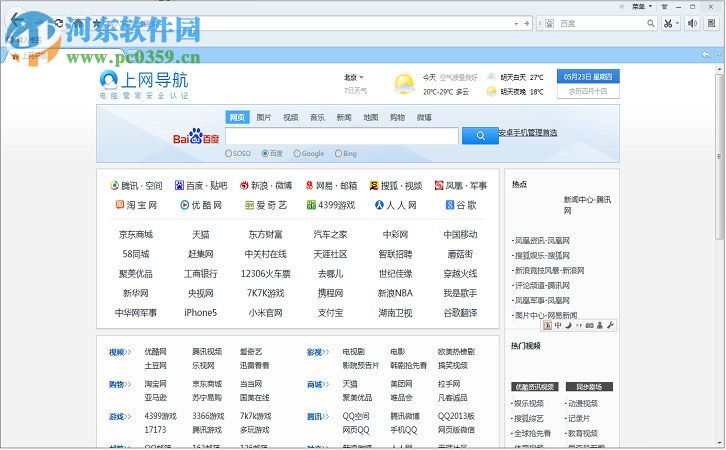Click the 百度·贴吧 paw icon
This screenshot has height=450, width=726.
[x=179, y=186]
